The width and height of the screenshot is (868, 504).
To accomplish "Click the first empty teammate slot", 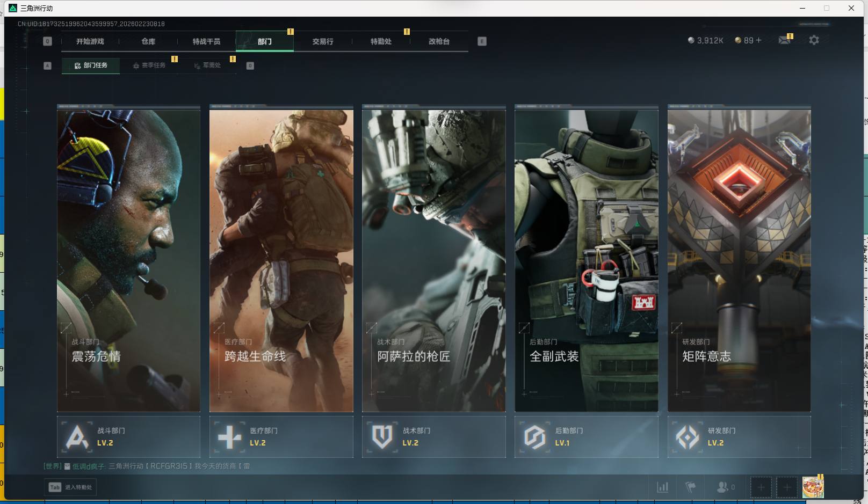I will (761, 487).
